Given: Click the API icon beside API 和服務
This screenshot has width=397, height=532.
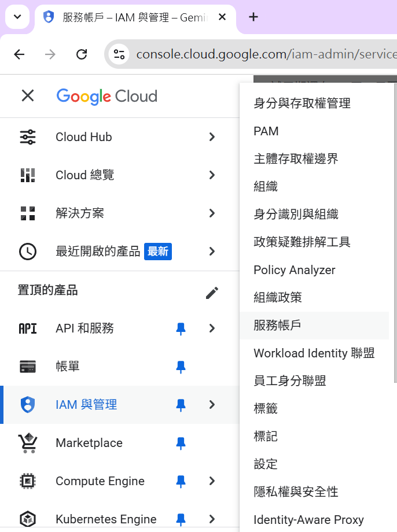Looking at the screenshot, I should (28, 328).
